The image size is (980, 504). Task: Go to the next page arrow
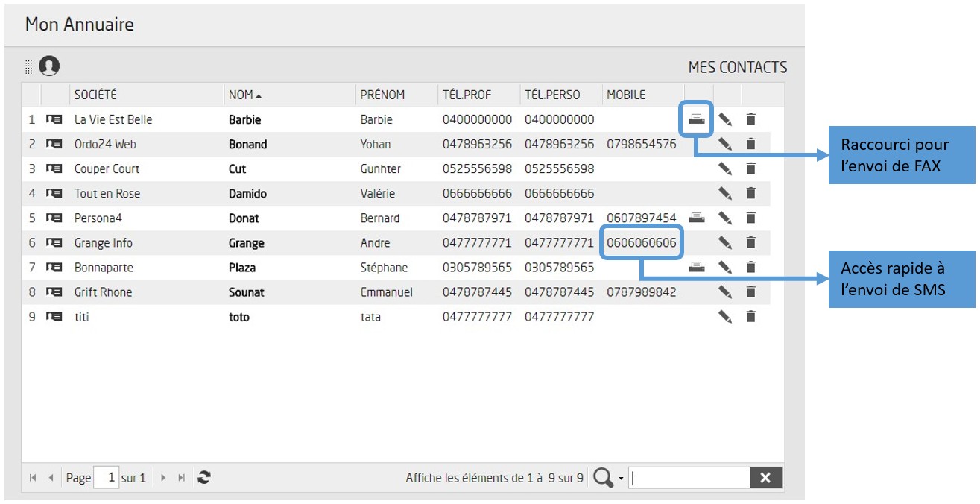point(163,478)
